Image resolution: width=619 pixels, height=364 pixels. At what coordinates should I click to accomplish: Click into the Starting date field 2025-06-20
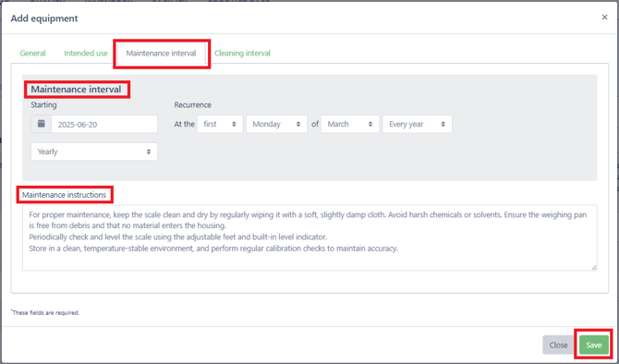(x=104, y=124)
